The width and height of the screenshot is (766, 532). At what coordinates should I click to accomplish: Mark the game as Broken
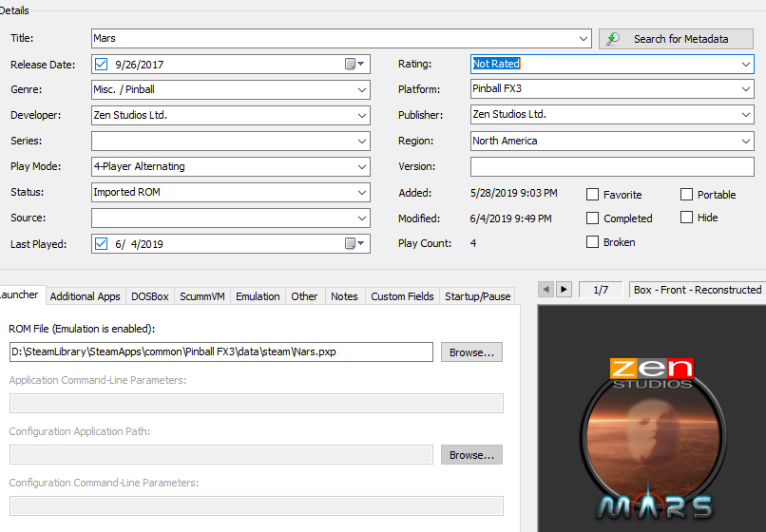point(592,242)
